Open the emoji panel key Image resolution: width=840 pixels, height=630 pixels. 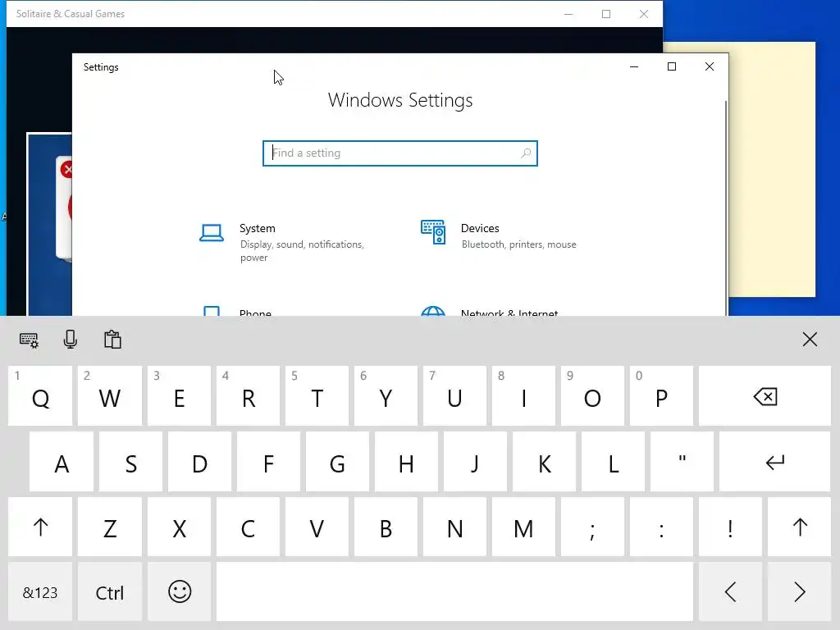point(180,592)
